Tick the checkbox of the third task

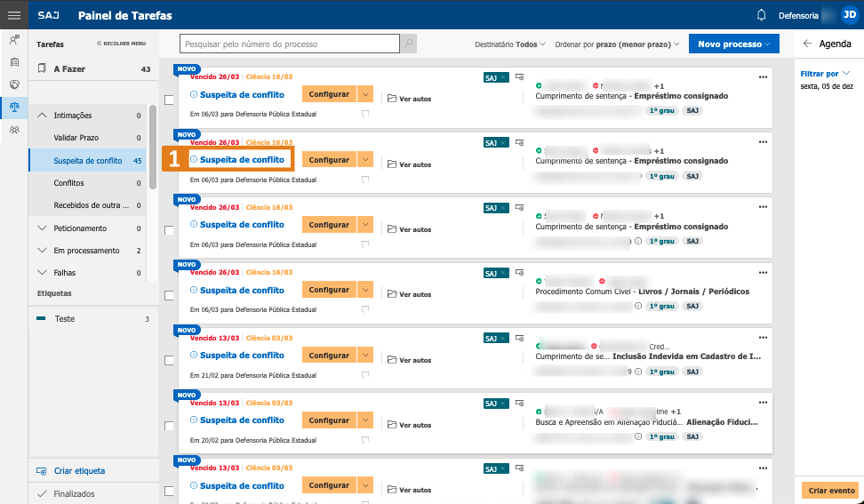click(x=169, y=230)
